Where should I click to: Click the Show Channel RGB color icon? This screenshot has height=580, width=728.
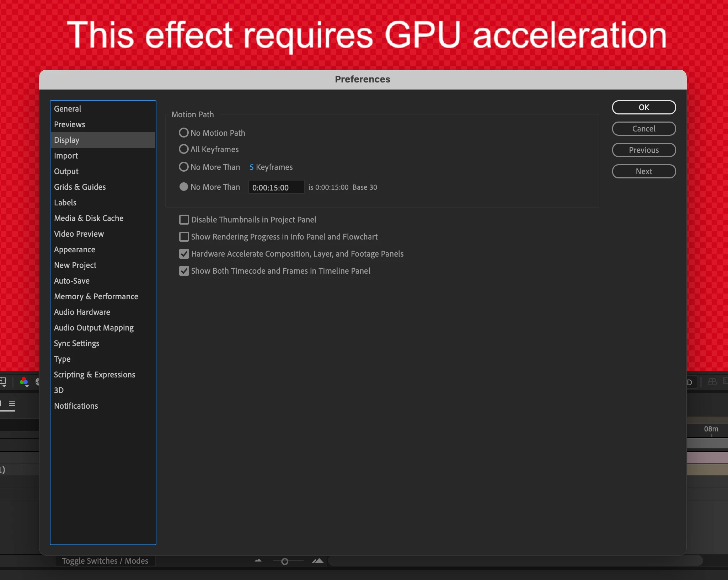pos(24,382)
